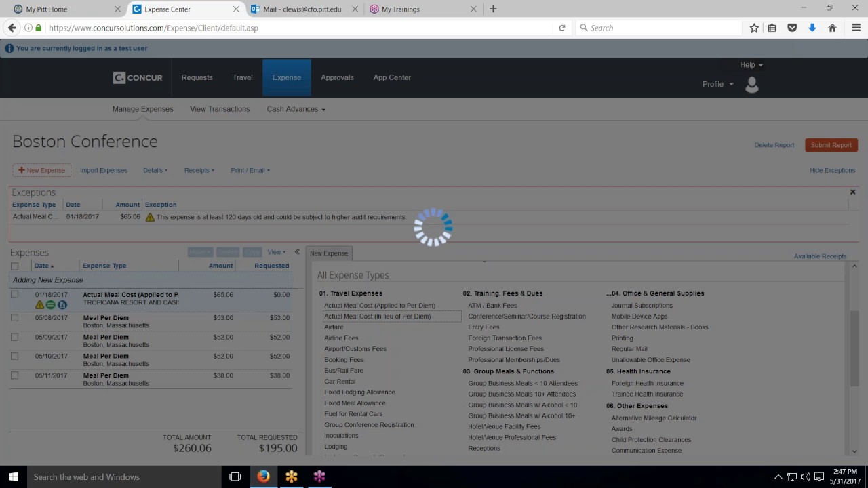The width and height of the screenshot is (868, 488).
Task: Open the Firefox hamburger menu
Action: click(x=856, y=28)
